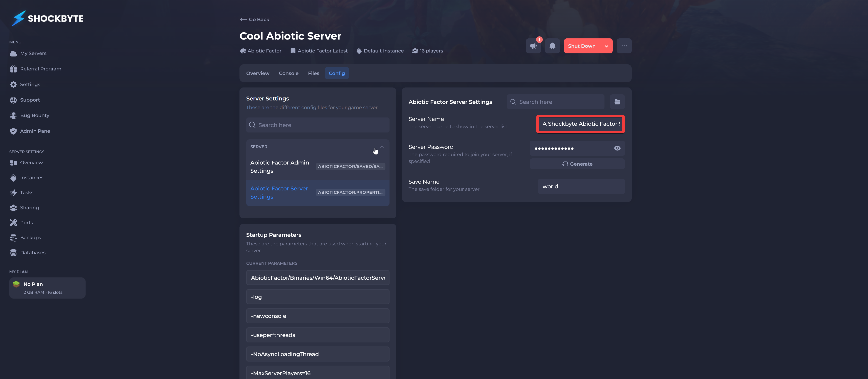Click the No Plan card
The image size is (868, 379).
click(47, 288)
